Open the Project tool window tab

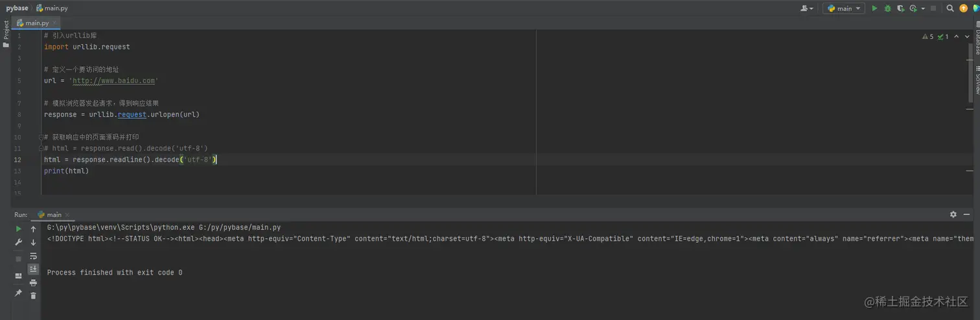tap(6, 34)
